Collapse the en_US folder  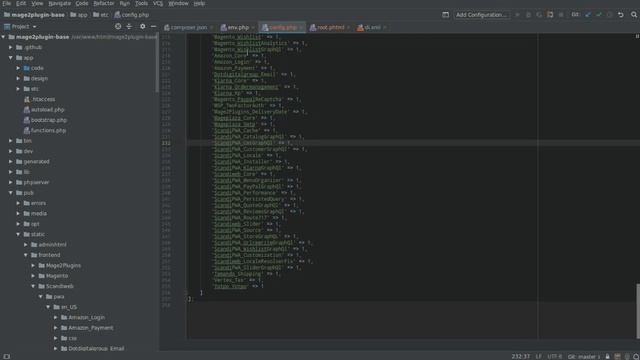point(48,307)
